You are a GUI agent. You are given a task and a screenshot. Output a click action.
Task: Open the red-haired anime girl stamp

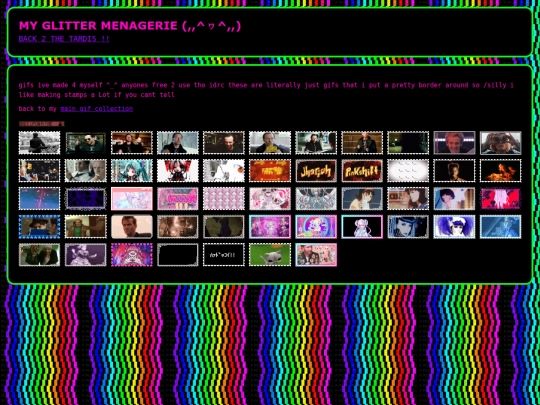tap(178, 170)
